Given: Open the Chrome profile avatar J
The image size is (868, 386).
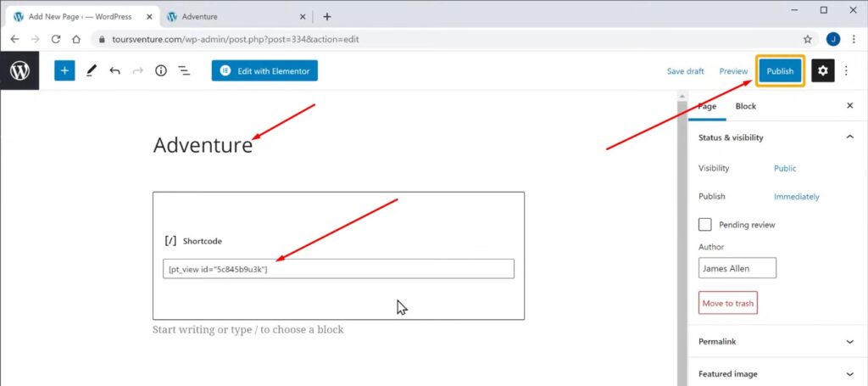Looking at the screenshot, I should click(833, 39).
